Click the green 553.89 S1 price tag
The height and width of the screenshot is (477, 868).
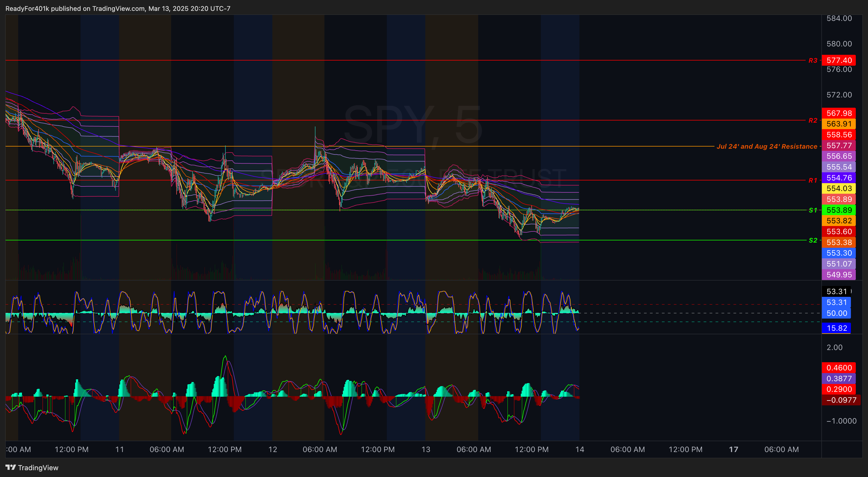pyautogui.click(x=839, y=210)
